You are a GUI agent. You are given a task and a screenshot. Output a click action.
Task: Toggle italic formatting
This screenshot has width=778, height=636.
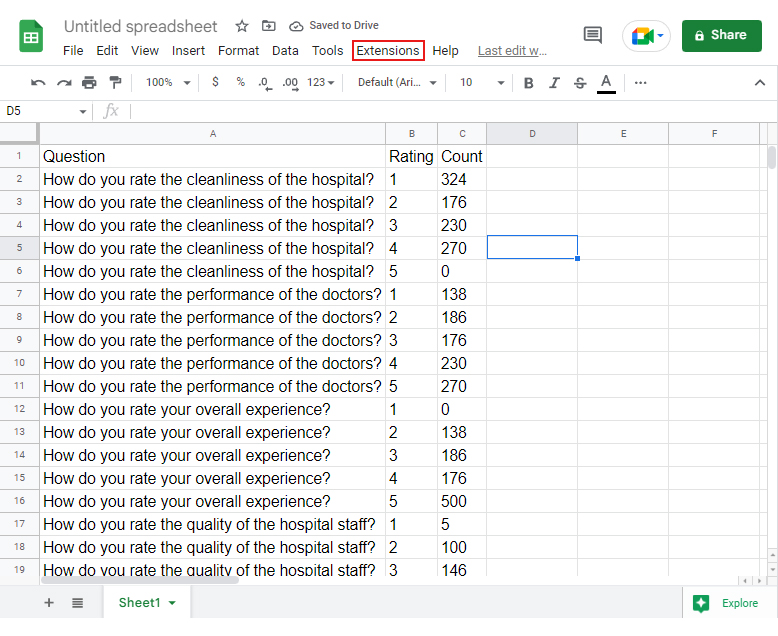click(x=554, y=83)
